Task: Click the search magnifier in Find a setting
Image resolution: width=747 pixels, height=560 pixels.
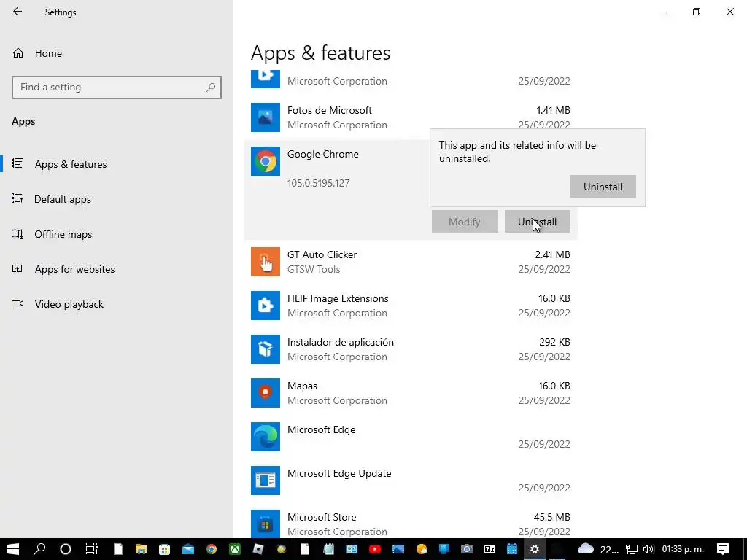Action: (211, 87)
